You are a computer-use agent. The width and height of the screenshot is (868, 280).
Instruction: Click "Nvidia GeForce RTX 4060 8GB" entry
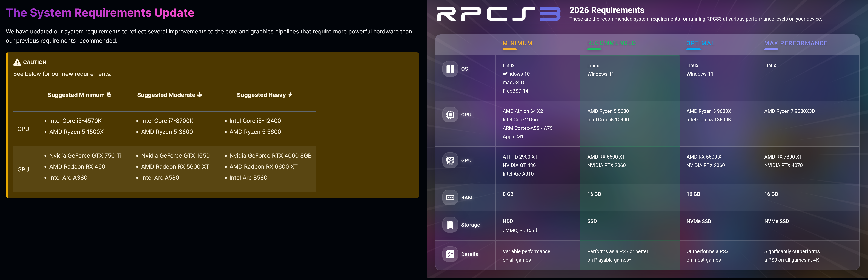tap(271, 156)
